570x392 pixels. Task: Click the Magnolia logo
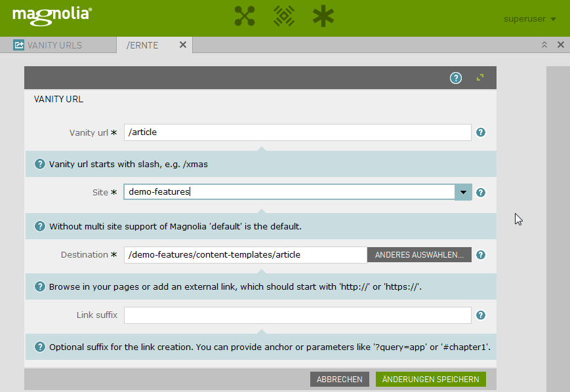[52, 14]
